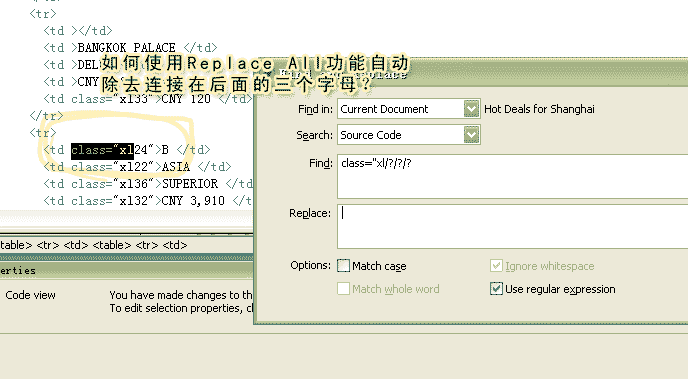The height and width of the screenshot is (379, 688).
Task: Open the Search type dropdown arrow
Action: point(471,135)
